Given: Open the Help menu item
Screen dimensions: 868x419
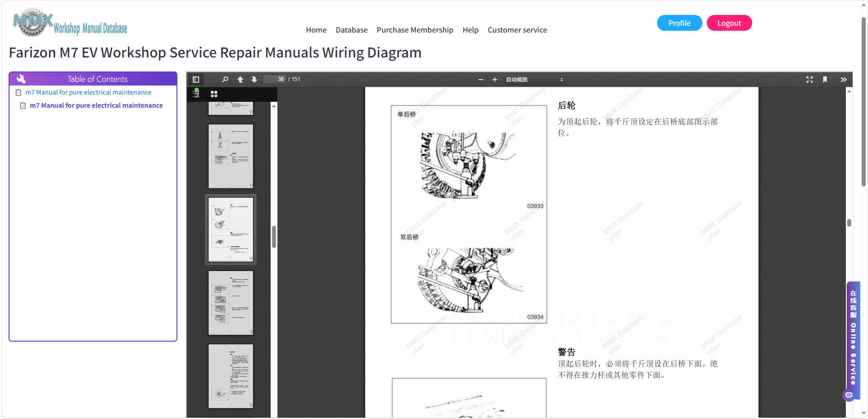Looking at the screenshot, I should [x=471, y=30].
